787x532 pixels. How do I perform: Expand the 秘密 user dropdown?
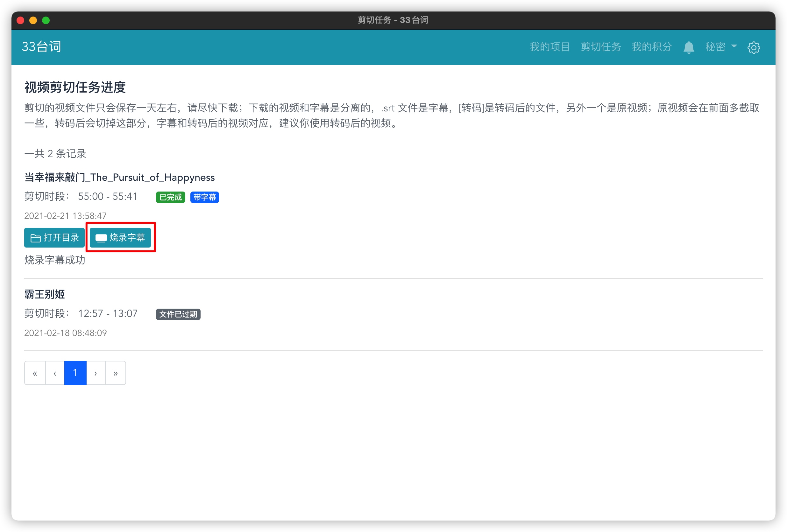[x=721, y=47]
